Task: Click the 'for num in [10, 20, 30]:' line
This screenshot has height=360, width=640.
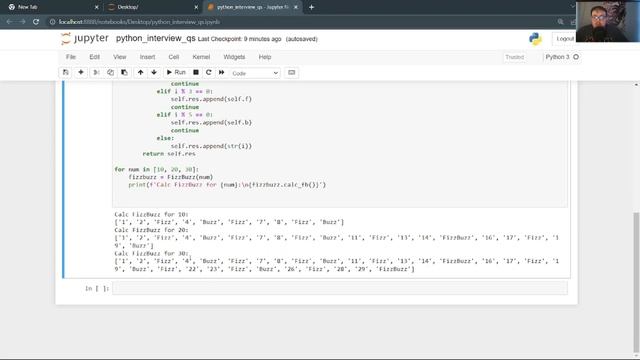Action: (x=156, y=169)
